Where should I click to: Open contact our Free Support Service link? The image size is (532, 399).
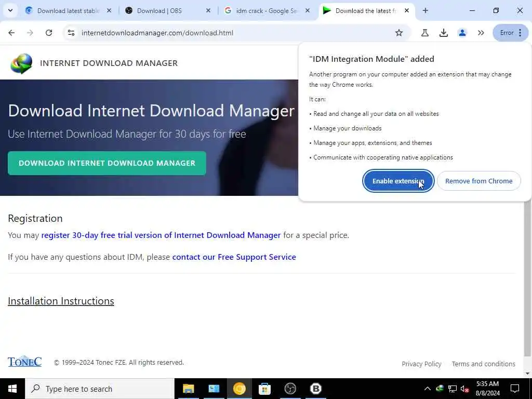(x=234, y=257)
